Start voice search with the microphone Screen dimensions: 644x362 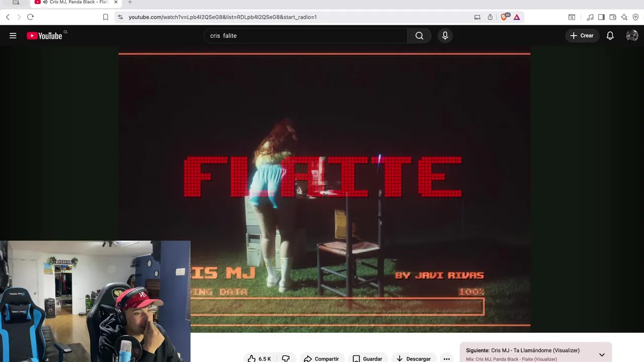tap(445, 36)
